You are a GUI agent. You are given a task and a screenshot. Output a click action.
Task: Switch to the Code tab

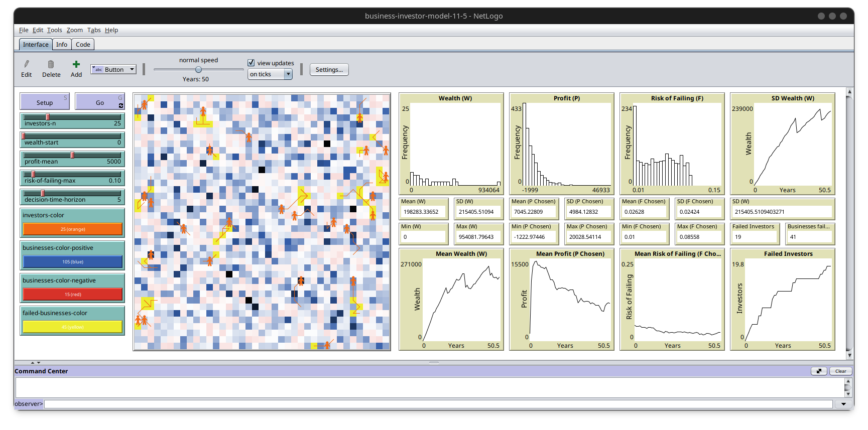pyautogui.click(x=83, y=45)
